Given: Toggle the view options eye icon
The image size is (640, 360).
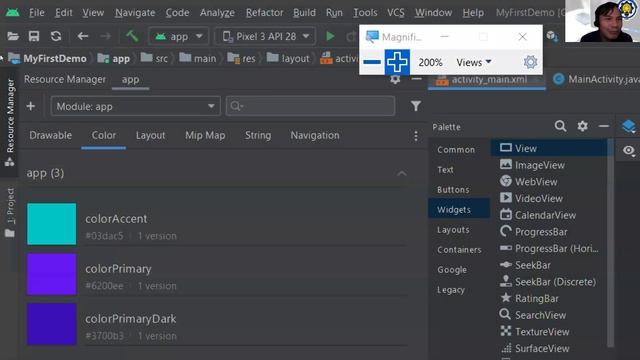Looking at the screenshot, I should click(629, 151).
